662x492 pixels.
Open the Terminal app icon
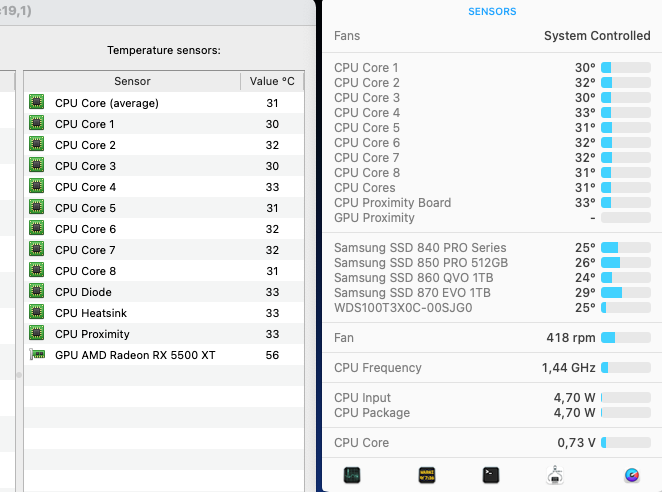pyautogui.click(x=490, y=475)
